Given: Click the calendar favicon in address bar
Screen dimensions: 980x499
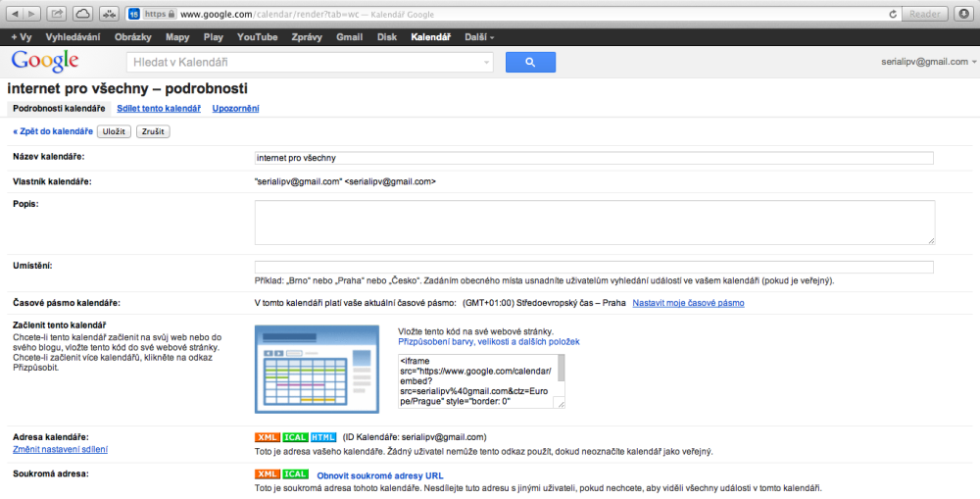Looking at the screenshot, I should pos(133,14).
